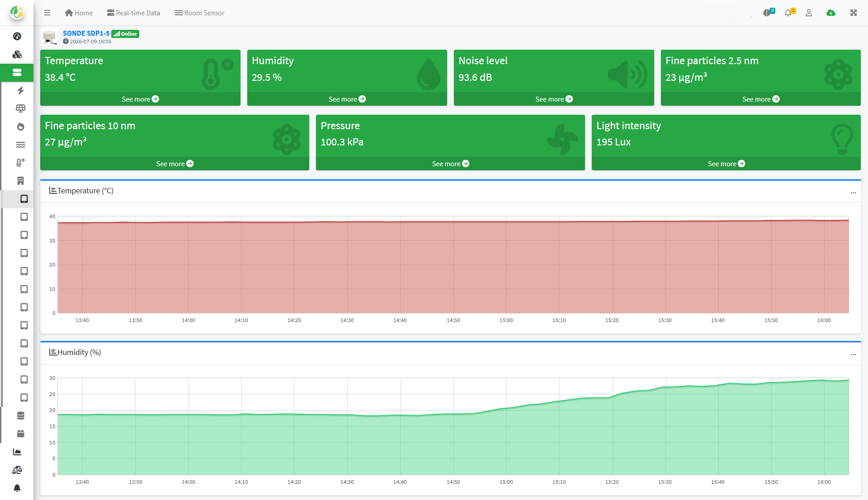Click See more on Temperature card
This screenshot has height=500, width=868.
tap(140, 99)
